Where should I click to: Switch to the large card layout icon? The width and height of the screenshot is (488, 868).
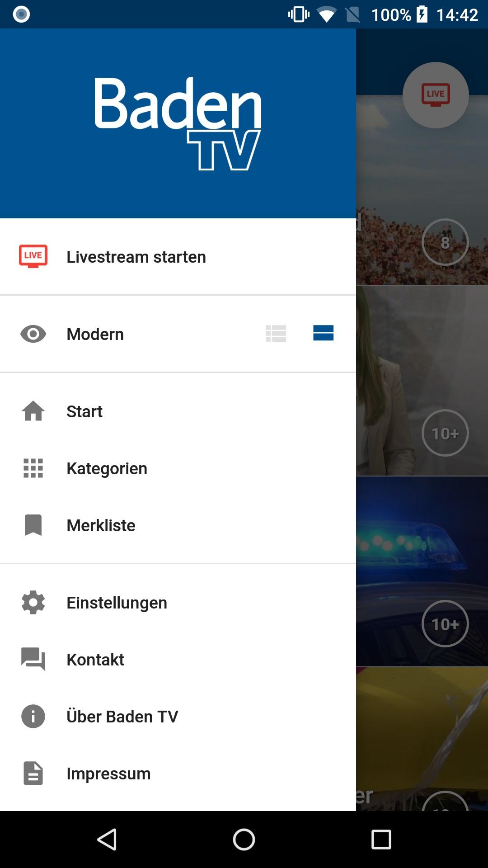[x=323, y=333]
